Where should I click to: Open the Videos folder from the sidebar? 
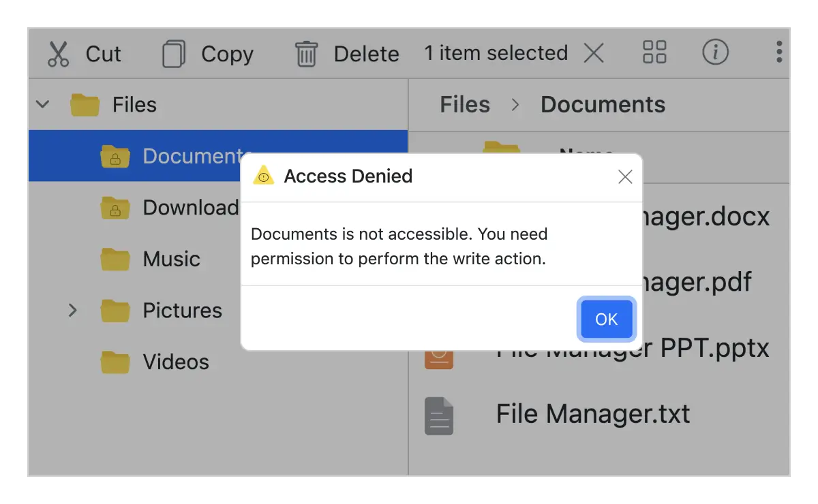175,362
